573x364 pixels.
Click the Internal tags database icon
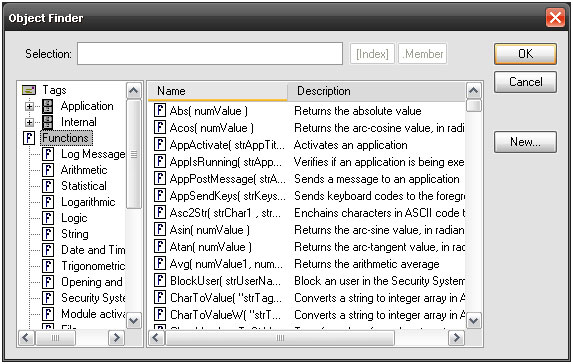coord(48,122)
